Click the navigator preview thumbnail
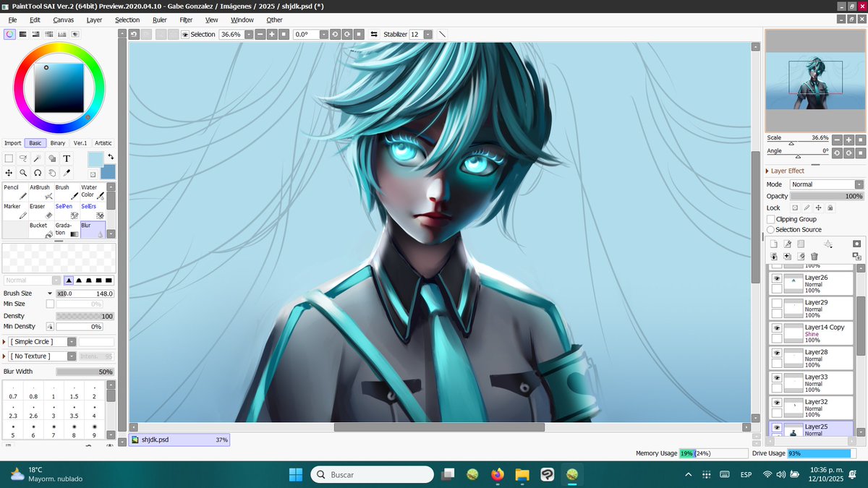The width and height of the screenshot is (868, 488). [x=815, y=80]
